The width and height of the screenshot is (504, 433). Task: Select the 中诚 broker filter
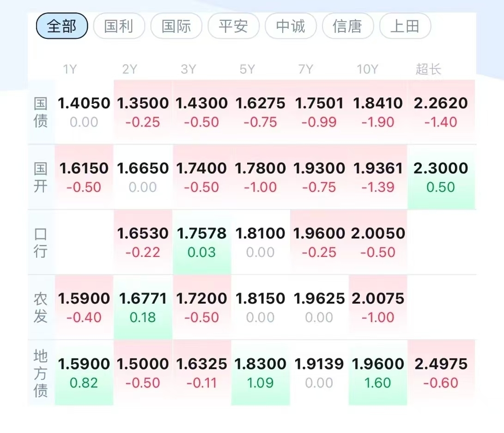click(291, 26)
